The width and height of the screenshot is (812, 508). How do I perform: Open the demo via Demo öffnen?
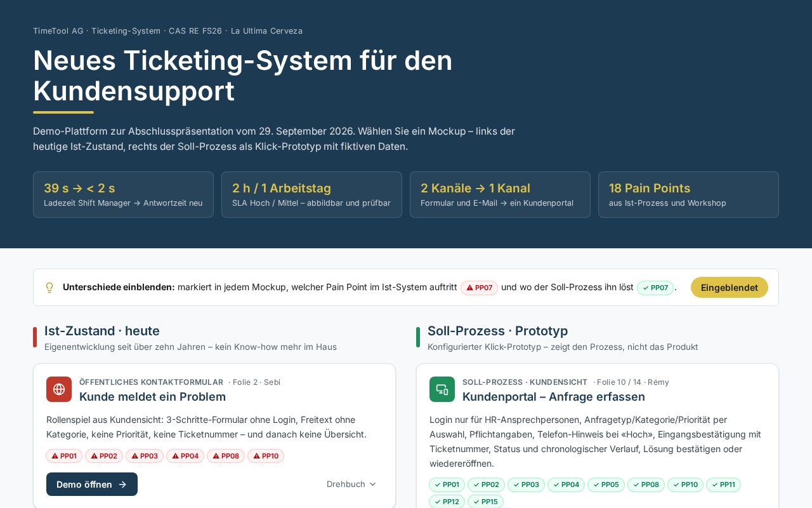click(92, 485)
